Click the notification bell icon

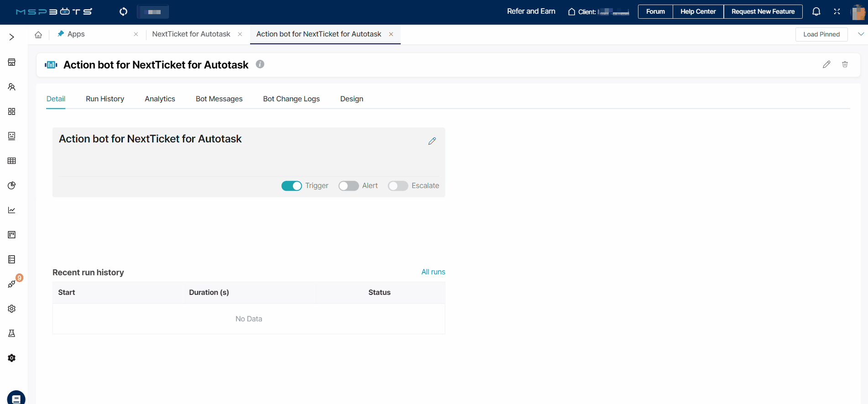point(816,12)
